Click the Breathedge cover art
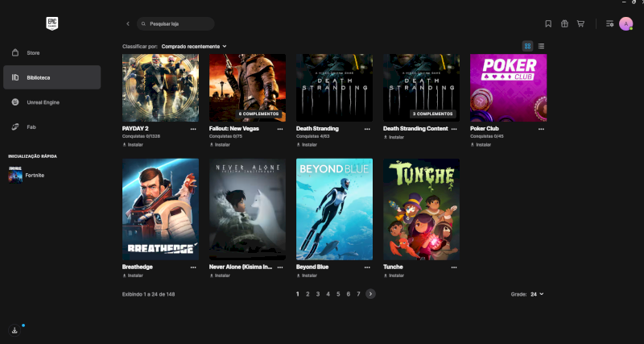Viewport: 644px width, 344px height. (160, 209)
